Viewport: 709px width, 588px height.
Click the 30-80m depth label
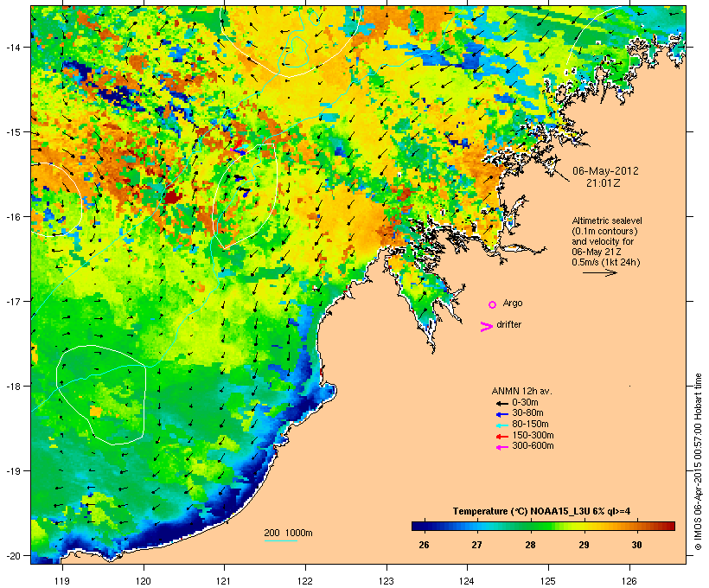coord(527,413)
